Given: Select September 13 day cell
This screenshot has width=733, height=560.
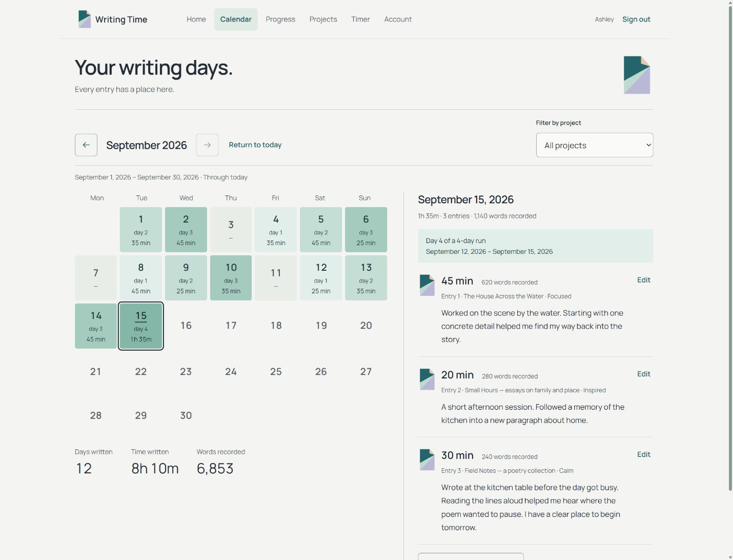Looking at the screenshot, I should pos(366,278).
